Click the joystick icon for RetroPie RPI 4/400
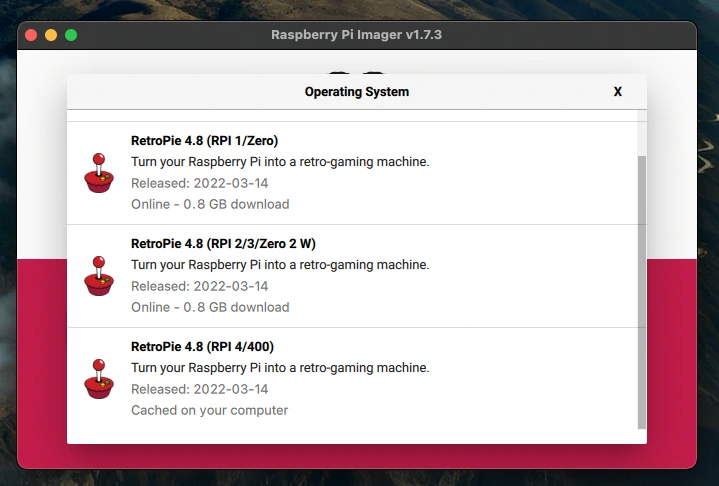The image size is (719, 486). [x=99, y=379]
